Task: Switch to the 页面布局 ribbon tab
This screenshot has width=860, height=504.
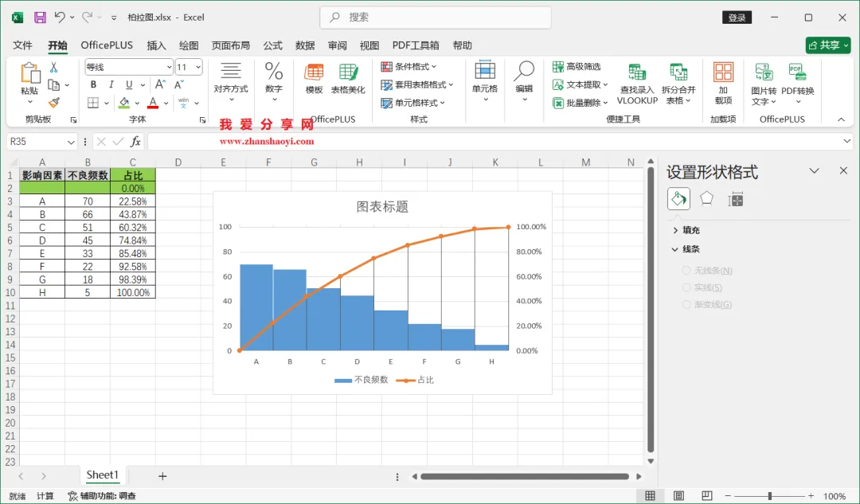Action: pyautogui.click(x=230, y=45)
